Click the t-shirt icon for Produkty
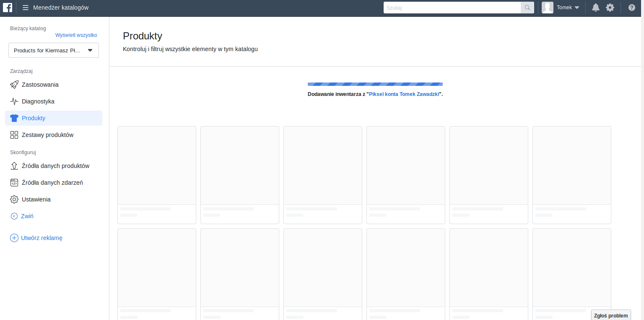 pyautogui.click(x=14, y=118)
